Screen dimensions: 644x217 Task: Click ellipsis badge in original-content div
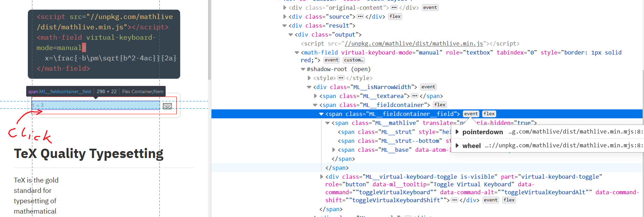pos(394,8)
